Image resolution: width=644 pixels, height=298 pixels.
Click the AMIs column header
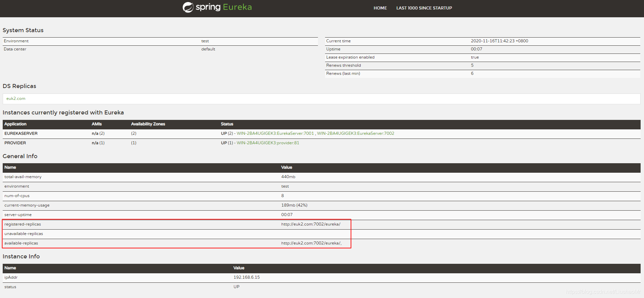[x=97, y=124]
